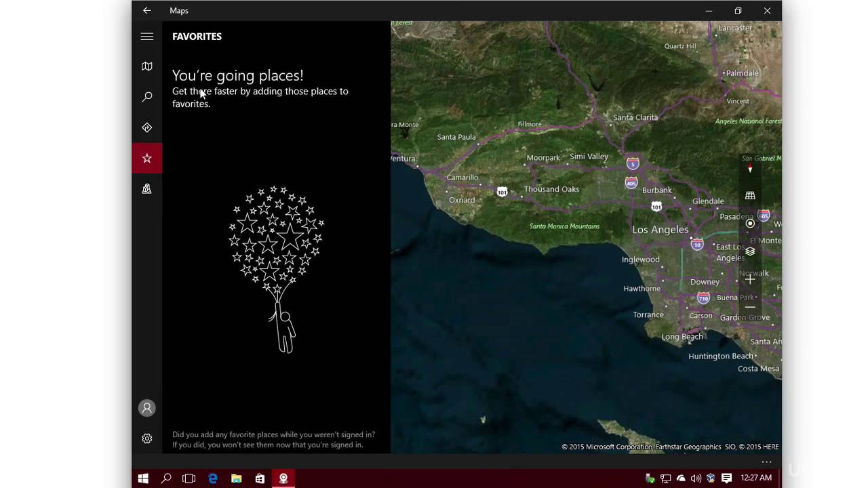Screen dimensions: 868x488
Task: Click the Costa Mesa map label
Action: pos(758,369)
